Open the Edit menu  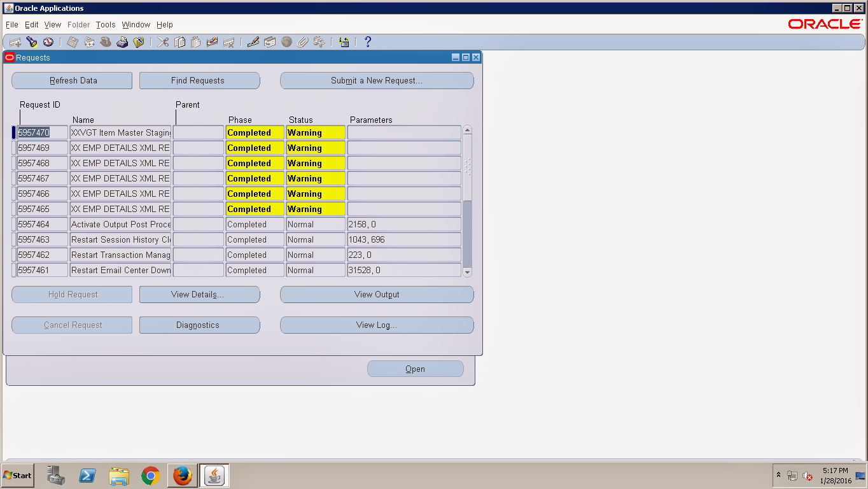32,25
